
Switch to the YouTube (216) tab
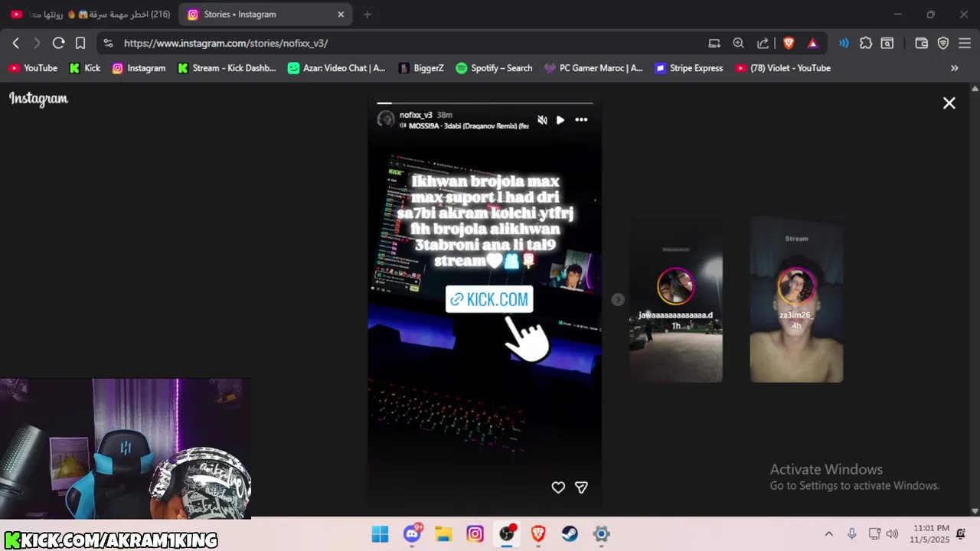(x=89, y=15)
